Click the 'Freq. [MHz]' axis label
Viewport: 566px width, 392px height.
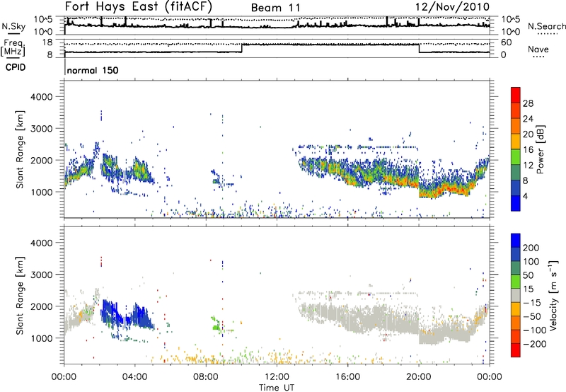point(13,48)
